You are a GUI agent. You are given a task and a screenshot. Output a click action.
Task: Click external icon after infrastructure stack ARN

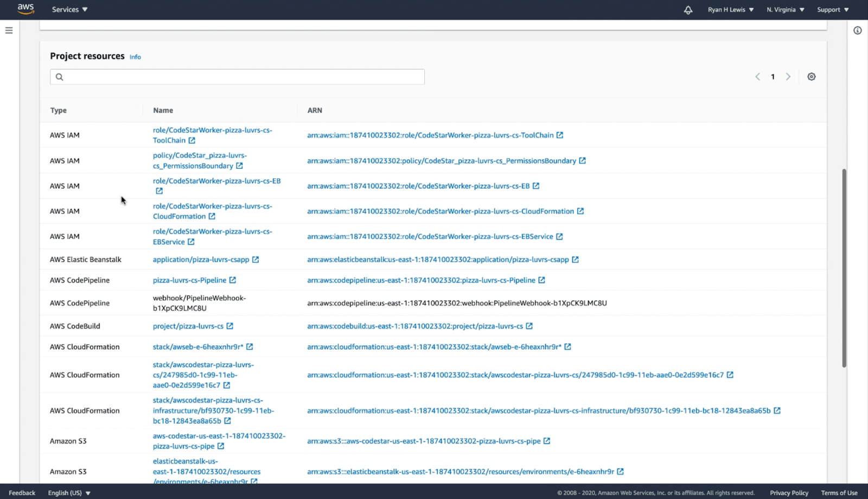(777, 411)
